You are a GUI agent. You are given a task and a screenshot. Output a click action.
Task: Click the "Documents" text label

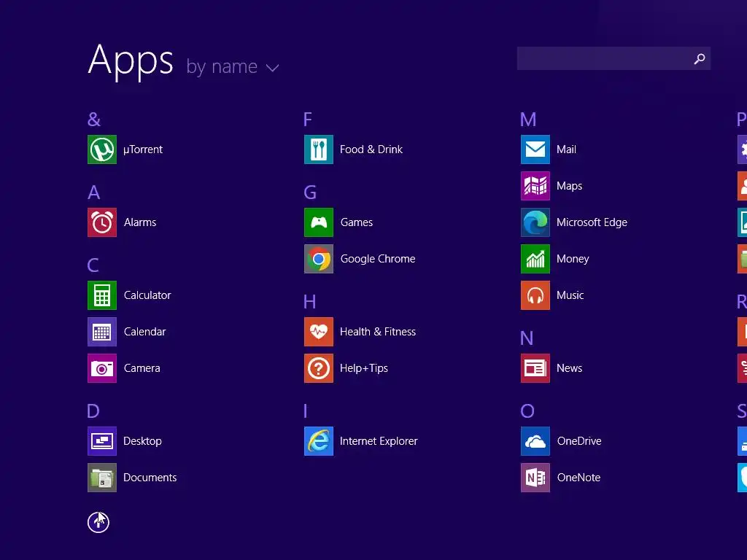pyautogui.click(x=150, y=478)
